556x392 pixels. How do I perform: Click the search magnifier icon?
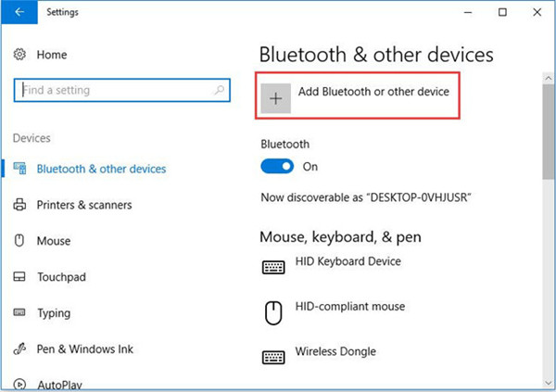220,90
